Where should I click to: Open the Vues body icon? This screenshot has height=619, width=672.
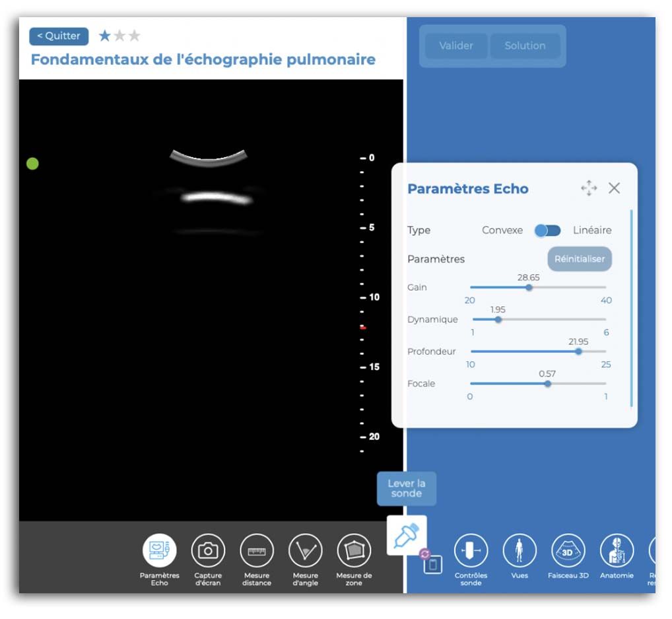click(x=519, y=550)
